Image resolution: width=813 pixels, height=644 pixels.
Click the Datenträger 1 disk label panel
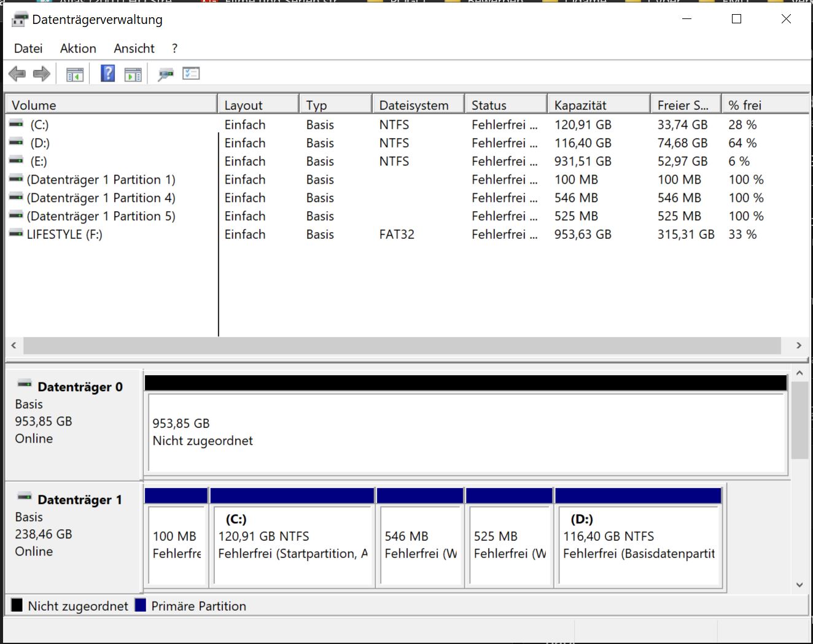(x=74, y=537)
